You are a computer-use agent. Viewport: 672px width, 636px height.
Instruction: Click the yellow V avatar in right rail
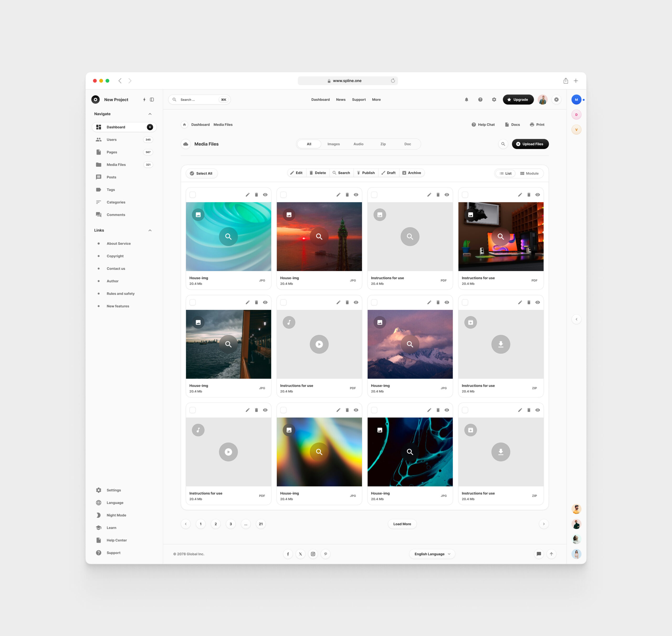point(576,130)
